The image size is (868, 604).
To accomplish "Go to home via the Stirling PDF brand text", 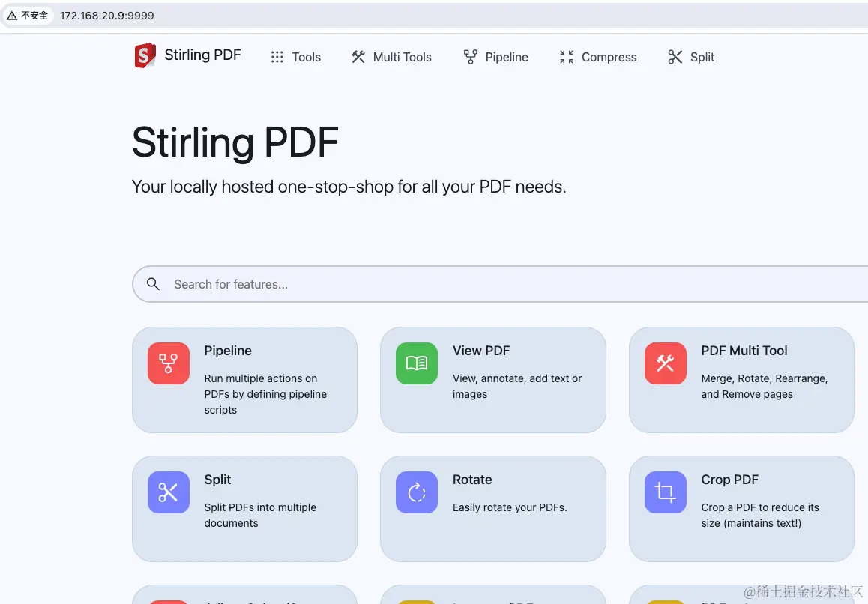I will point(202,55).
